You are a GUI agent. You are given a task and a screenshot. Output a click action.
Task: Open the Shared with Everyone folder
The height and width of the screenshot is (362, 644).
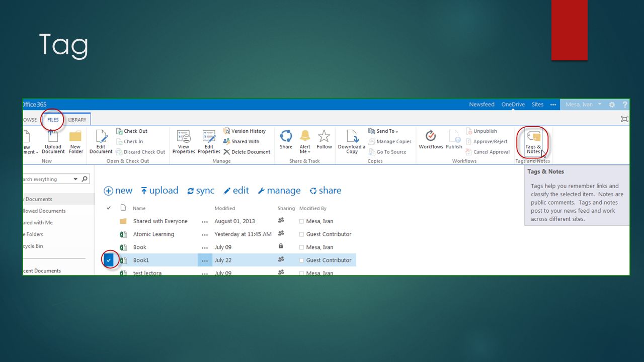(x=160, y=221)
